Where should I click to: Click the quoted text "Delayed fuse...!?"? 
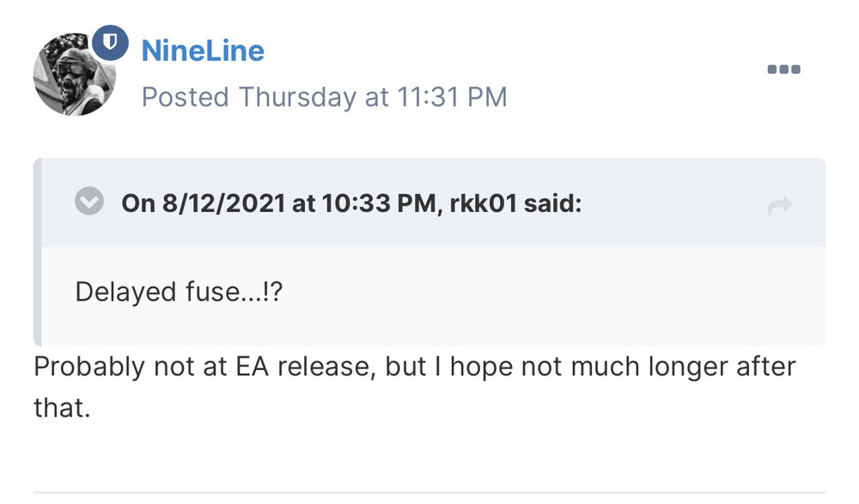(x=180, y=292)
